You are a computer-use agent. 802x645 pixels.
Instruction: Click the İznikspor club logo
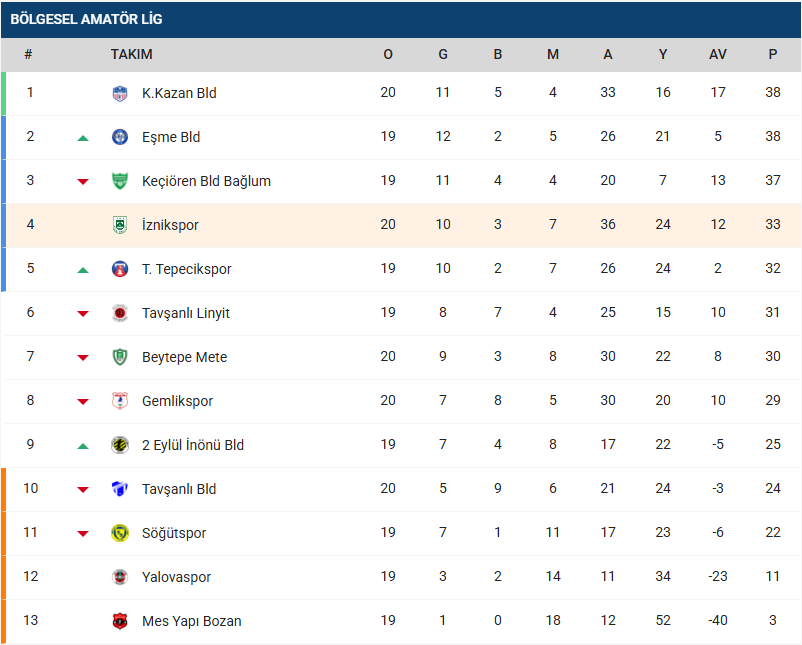click(x=120, y=225)
